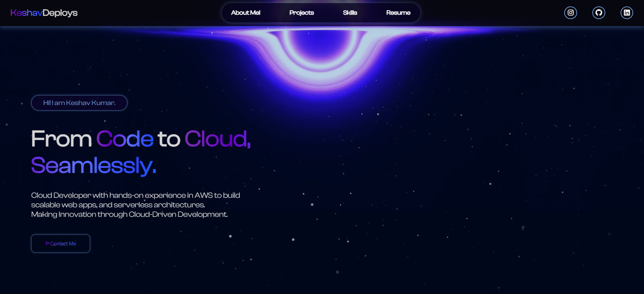Screen dimensions: 644x294
Task: Click 'Making Innovation through Cloud-Driven Development.' text
Action: tap(129, 214)
